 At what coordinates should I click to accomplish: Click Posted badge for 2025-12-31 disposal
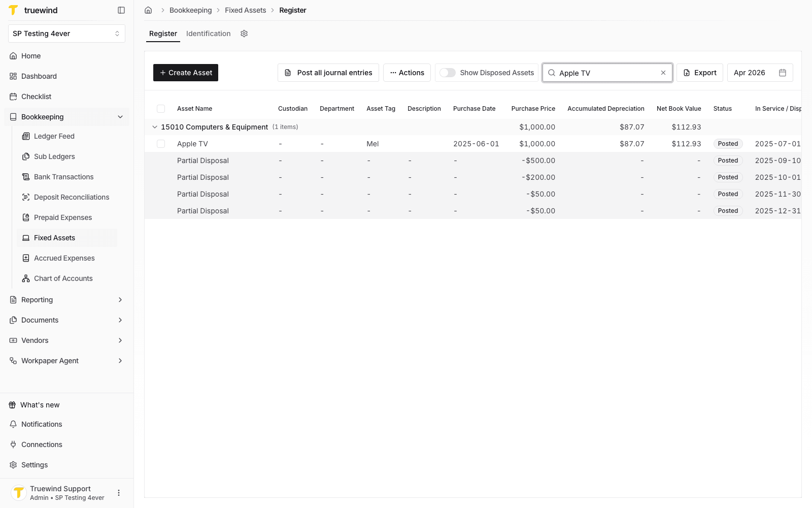click(728, 211)
